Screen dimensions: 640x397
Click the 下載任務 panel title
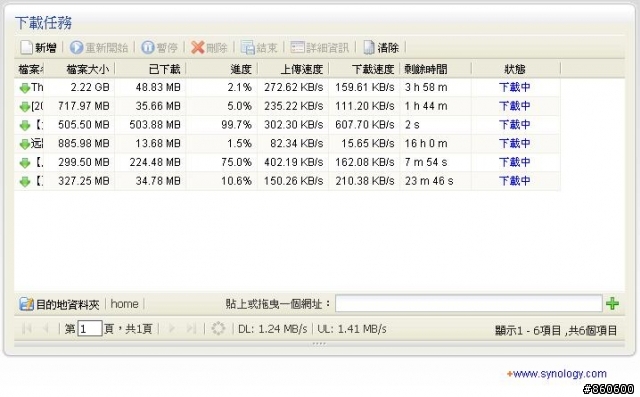click(x=43, y=23)
